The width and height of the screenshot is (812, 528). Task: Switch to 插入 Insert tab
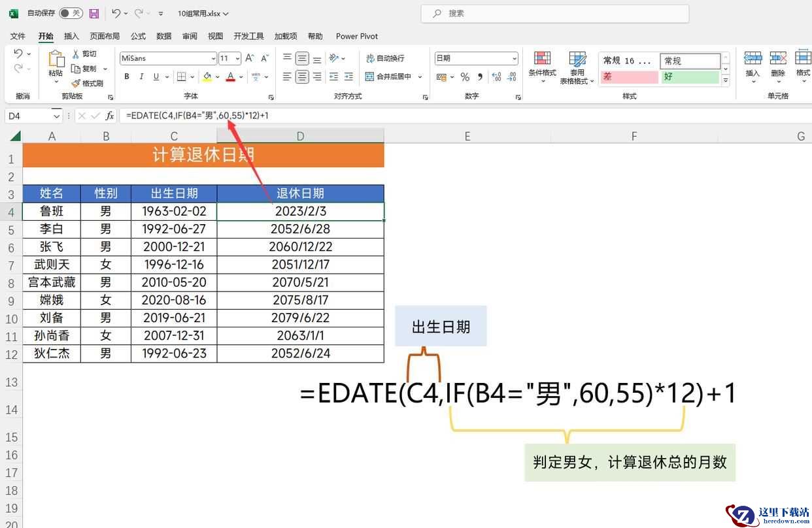pyautogui.click(x=71, y=36)
